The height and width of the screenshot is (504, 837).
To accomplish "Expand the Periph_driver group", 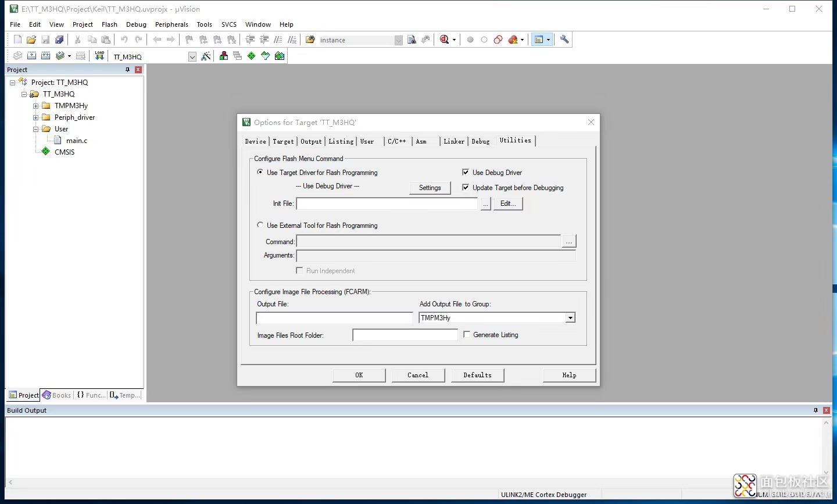I will tap(35, 117).
